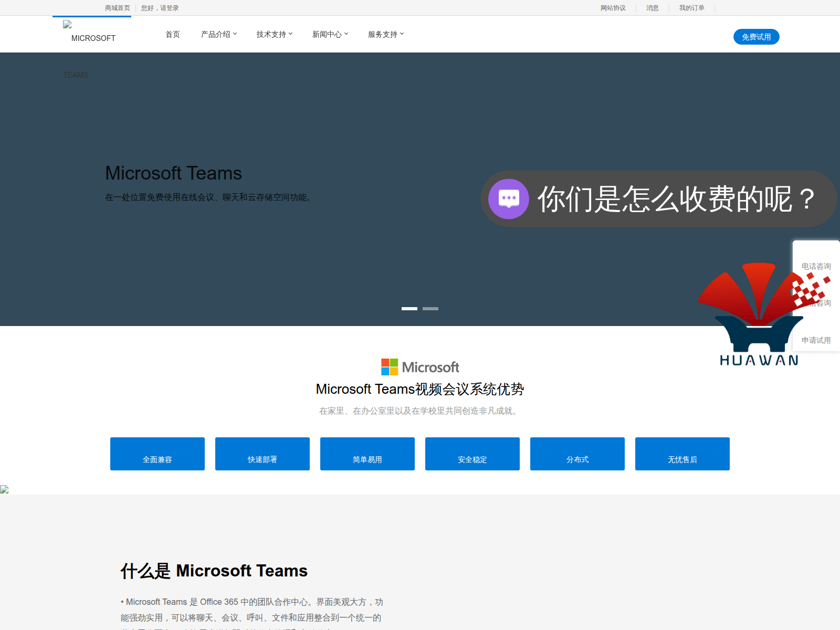Click 电话咨询 in the side panel
This screenshot has height=630, width=840.
[816, 266]
